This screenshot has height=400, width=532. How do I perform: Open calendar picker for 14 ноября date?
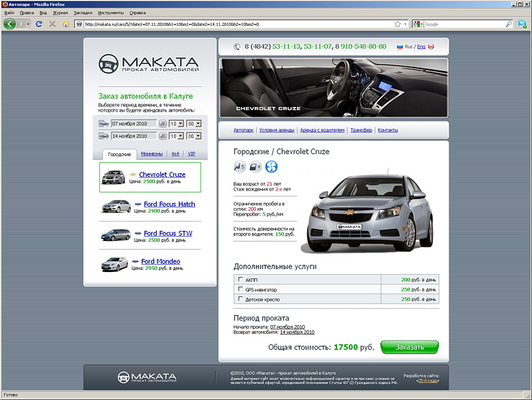(x=162, y=135)
